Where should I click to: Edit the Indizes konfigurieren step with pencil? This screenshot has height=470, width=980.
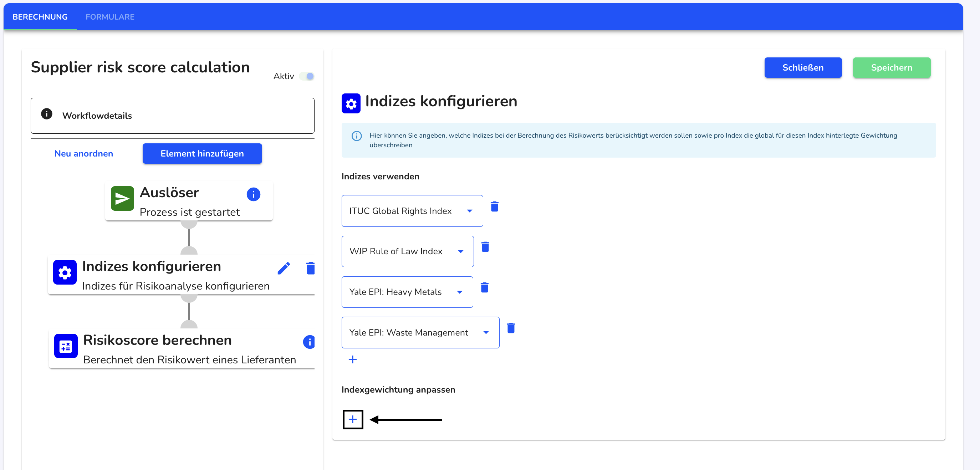[284, 268]
